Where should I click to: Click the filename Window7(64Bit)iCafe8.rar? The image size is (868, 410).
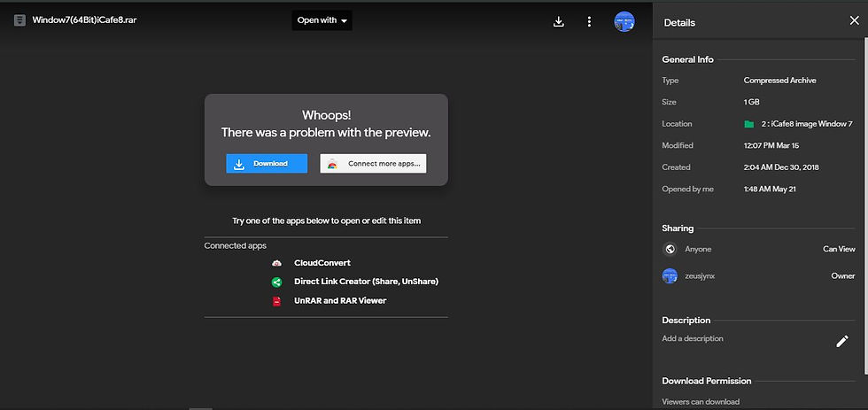pos(84,20)
